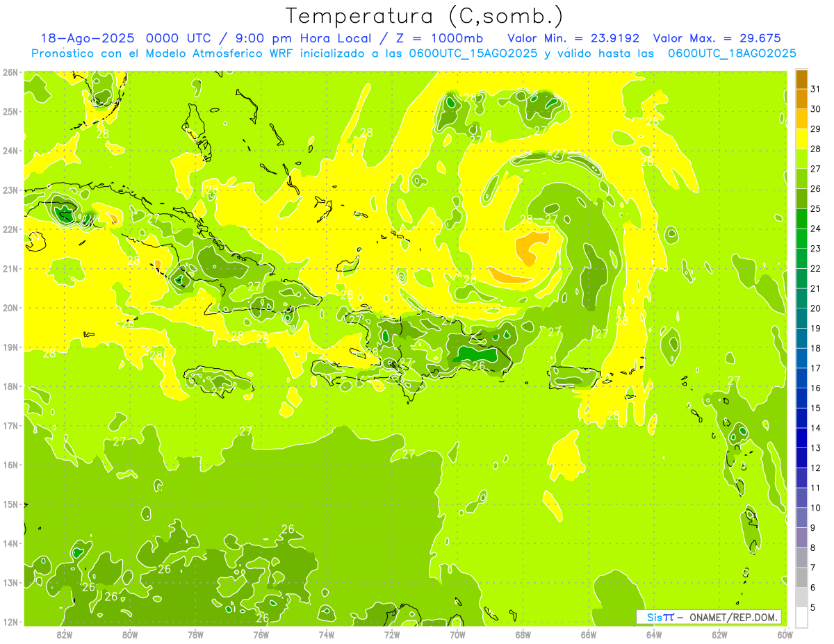
Task: Pick the teal legend swatch between 19 and 20
Action: click(x=801, y=318)
